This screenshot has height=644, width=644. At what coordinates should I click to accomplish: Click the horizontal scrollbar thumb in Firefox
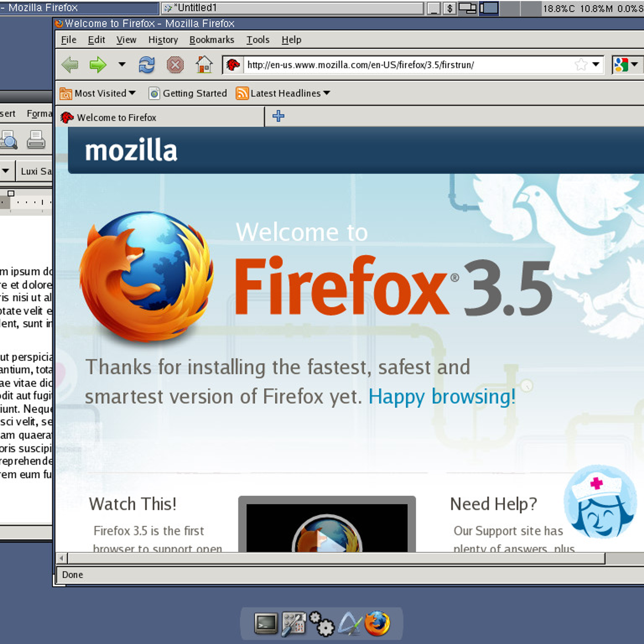click(x=336, y=558)
